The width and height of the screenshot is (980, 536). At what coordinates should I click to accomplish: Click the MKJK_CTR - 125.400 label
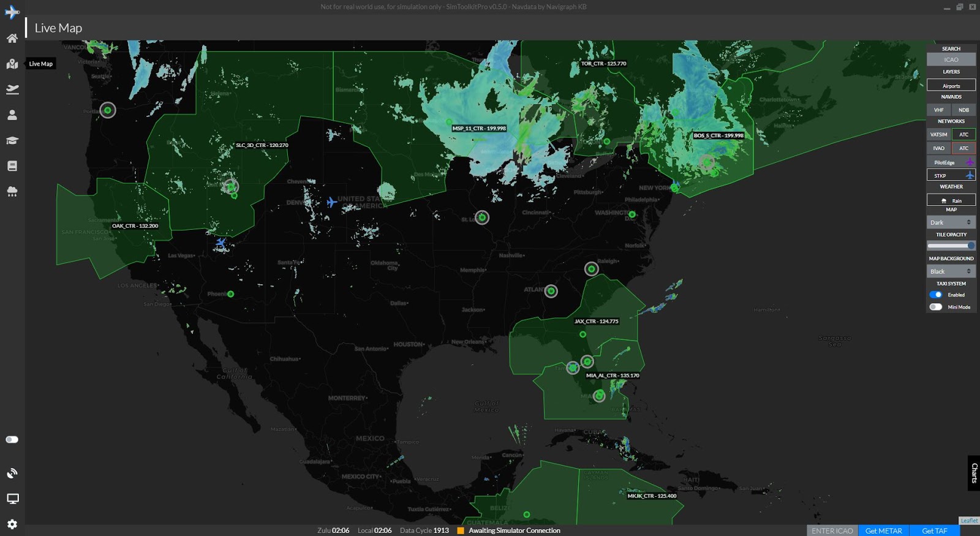pyautogui.click(x=652, y=496)
